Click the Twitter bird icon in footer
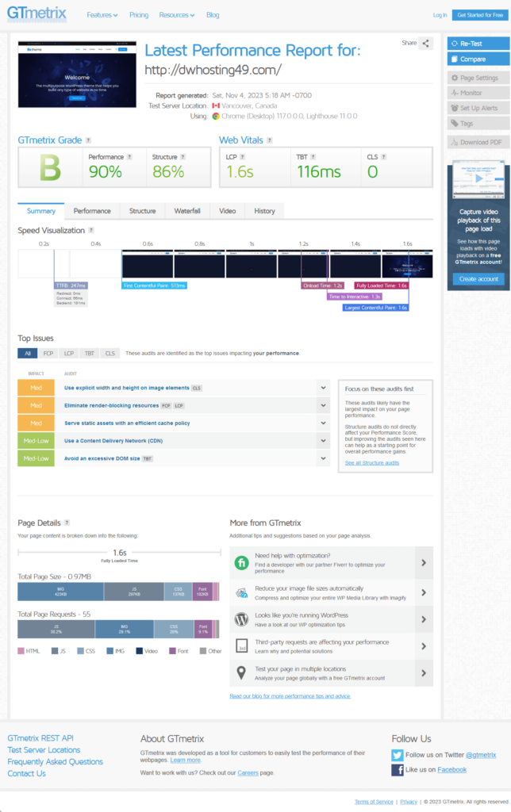The width and height of the screenshot is (511, 812). coord(398,755)
